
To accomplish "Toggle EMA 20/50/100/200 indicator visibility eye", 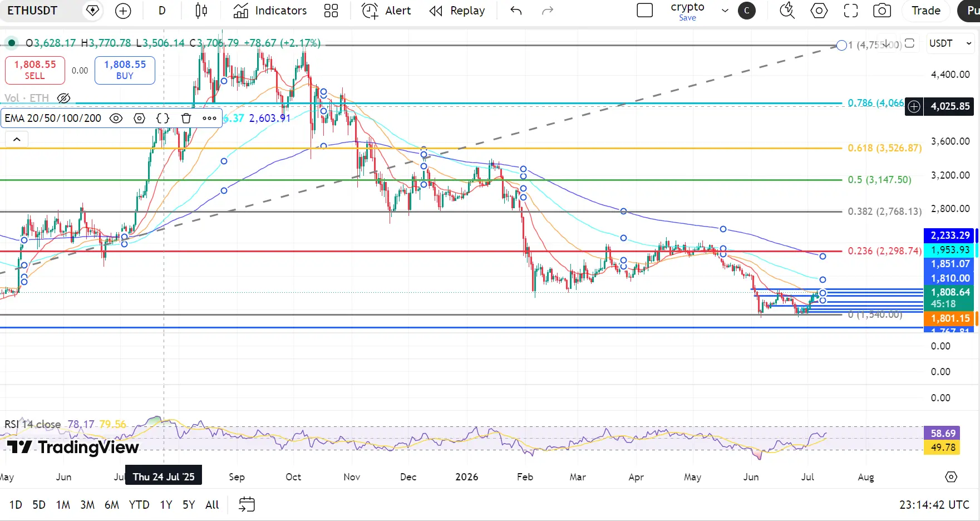I will click(116, 118).
